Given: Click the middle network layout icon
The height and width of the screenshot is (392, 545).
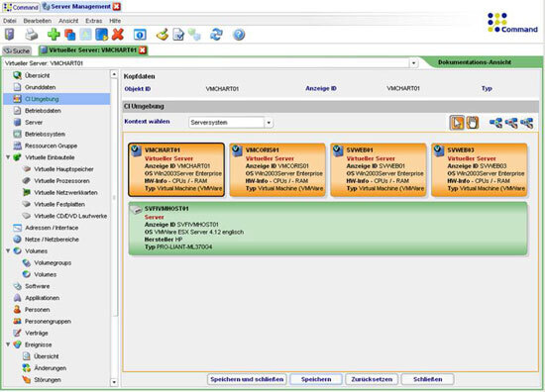Looking at the screenshot, I should 511,123.
